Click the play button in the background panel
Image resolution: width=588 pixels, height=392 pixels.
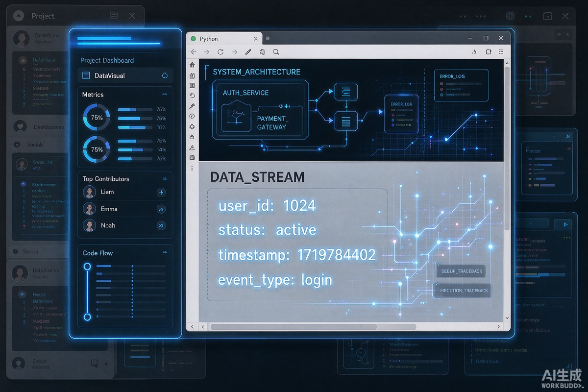565,224
